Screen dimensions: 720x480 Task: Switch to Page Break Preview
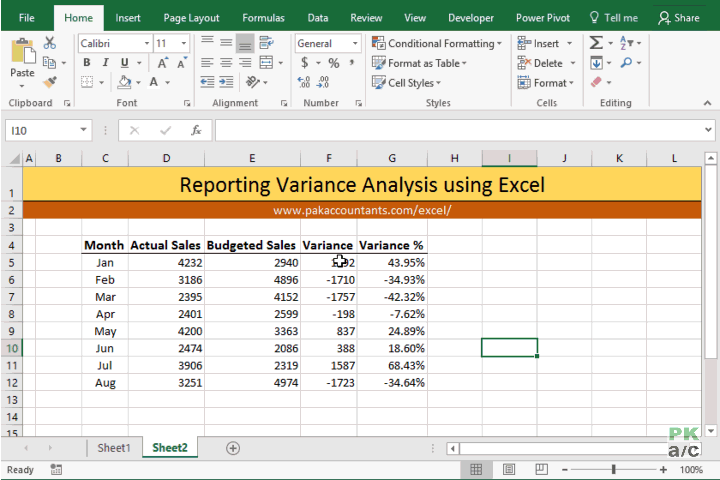point(541,469)
